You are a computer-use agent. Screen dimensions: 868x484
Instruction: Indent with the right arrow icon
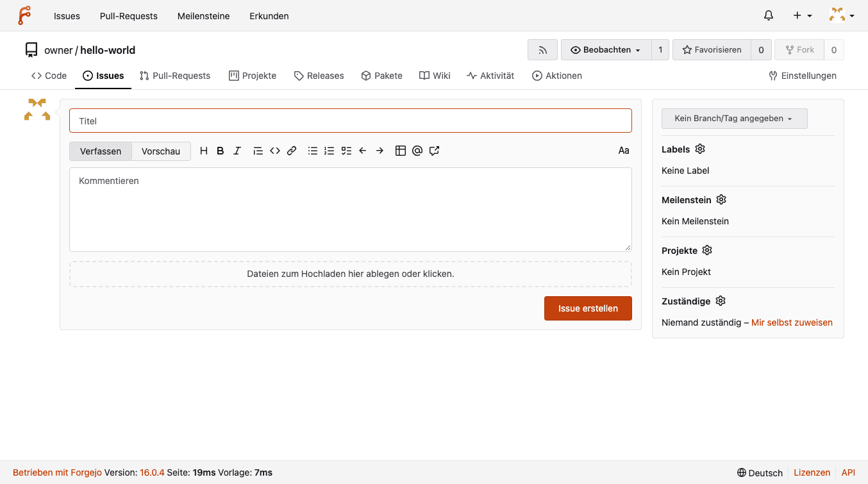pos(380,151)
